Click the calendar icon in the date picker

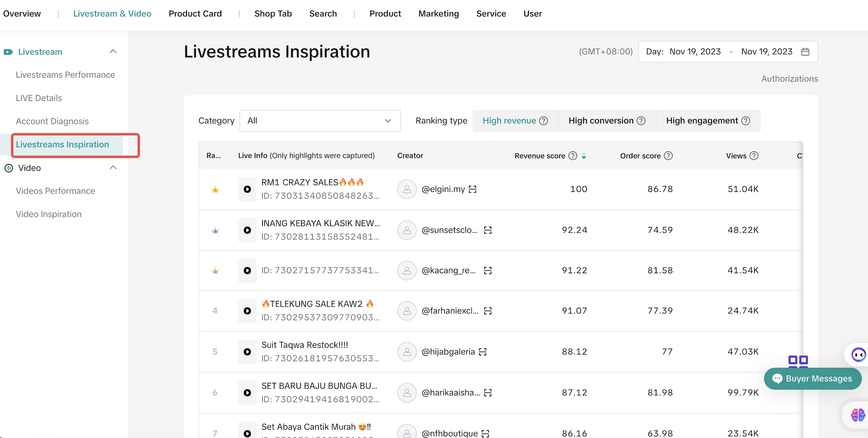tap(805, 51)
